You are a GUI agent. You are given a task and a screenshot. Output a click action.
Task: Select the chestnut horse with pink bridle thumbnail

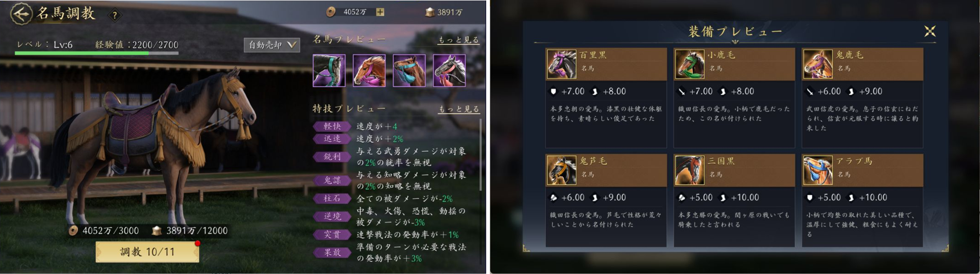(369, 71)
